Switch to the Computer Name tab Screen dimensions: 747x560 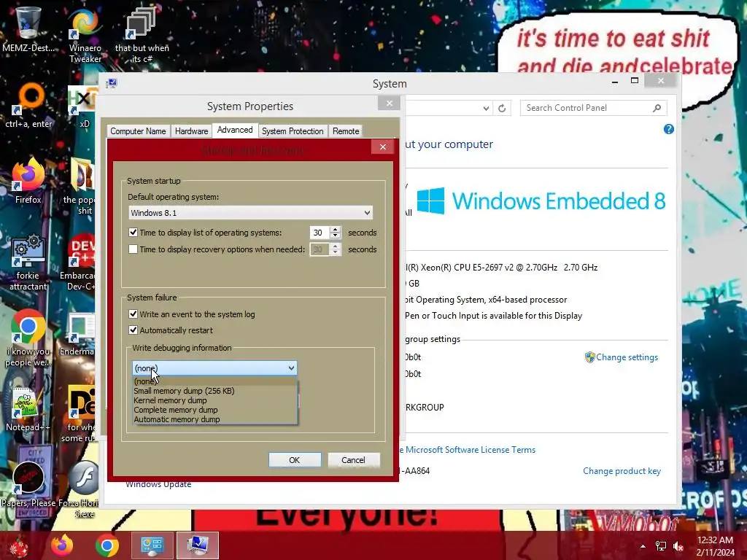point(138,131)
